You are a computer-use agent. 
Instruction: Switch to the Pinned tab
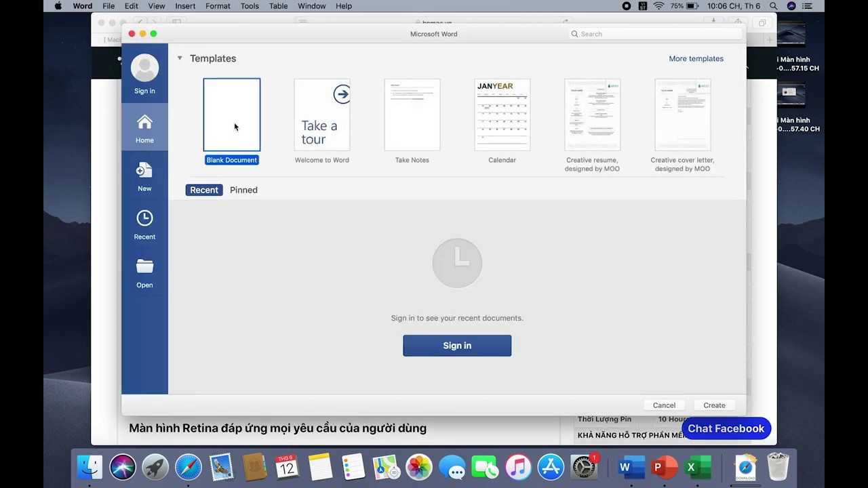[243, 190]
